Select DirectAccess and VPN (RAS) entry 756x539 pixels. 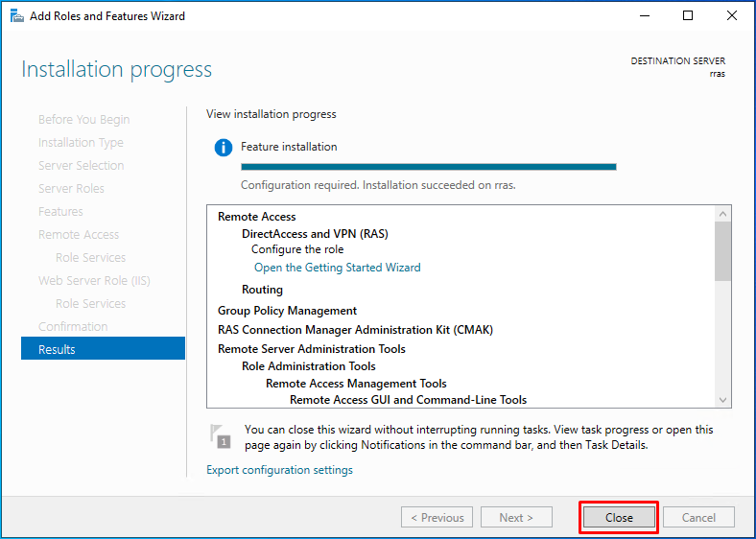click(315, 234)
